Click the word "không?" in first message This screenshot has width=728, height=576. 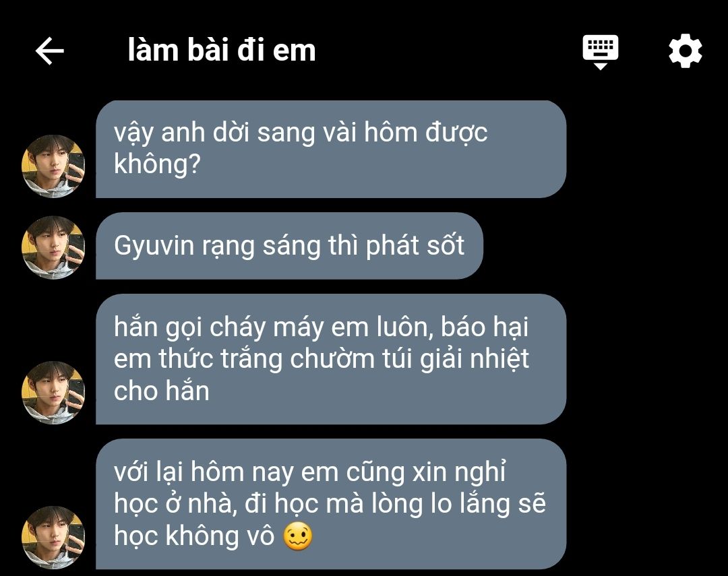click(x=157, y=164)
